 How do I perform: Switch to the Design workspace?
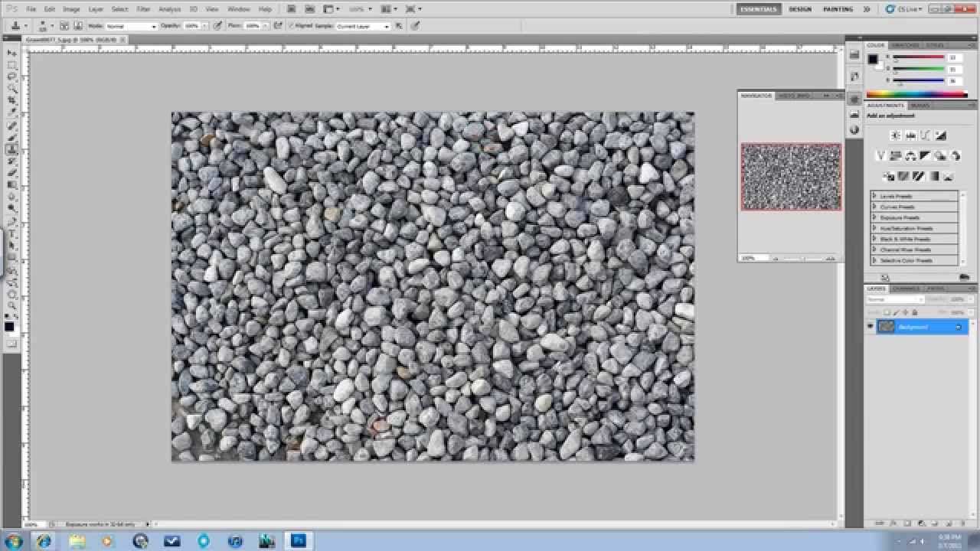click(800, 9)
